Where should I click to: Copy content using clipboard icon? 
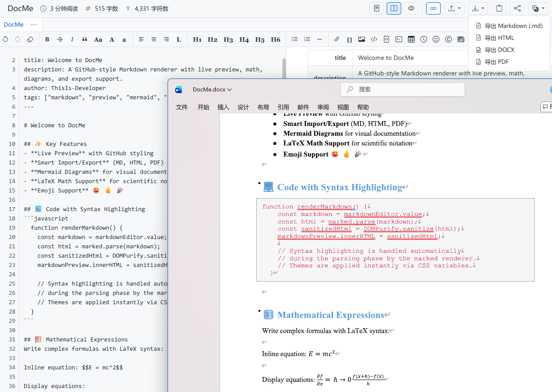coord(500,8)
